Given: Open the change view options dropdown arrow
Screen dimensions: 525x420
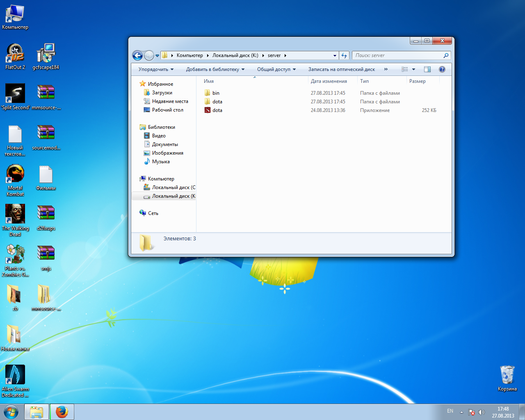Looking at the screenshot, I should [x=413, y=69].
